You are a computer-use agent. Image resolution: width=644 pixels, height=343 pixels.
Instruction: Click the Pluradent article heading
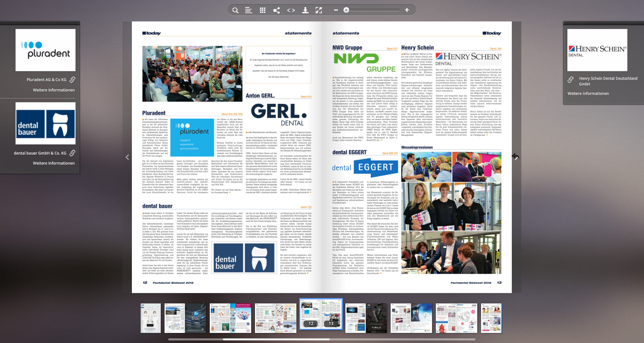tap(154, 113)
